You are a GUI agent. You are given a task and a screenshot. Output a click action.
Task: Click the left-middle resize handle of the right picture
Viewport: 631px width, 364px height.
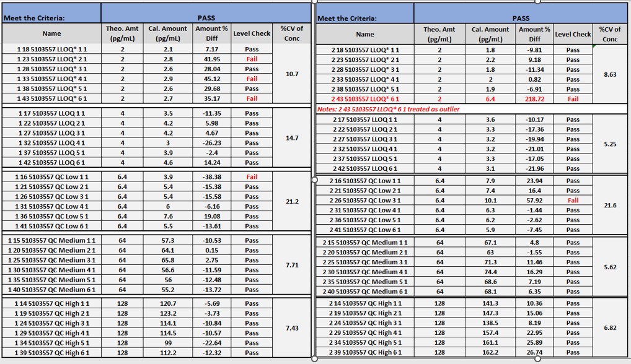(x=314, y=180)
